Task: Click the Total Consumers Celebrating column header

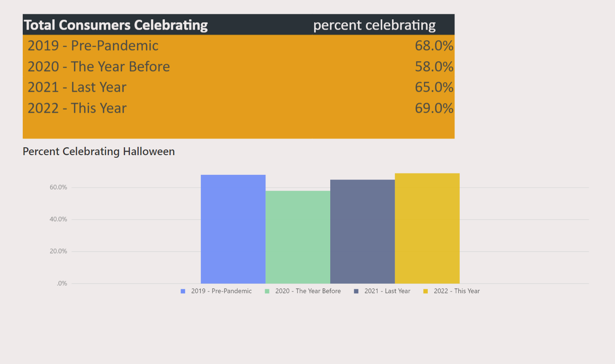Action: (x=116, y=25)
